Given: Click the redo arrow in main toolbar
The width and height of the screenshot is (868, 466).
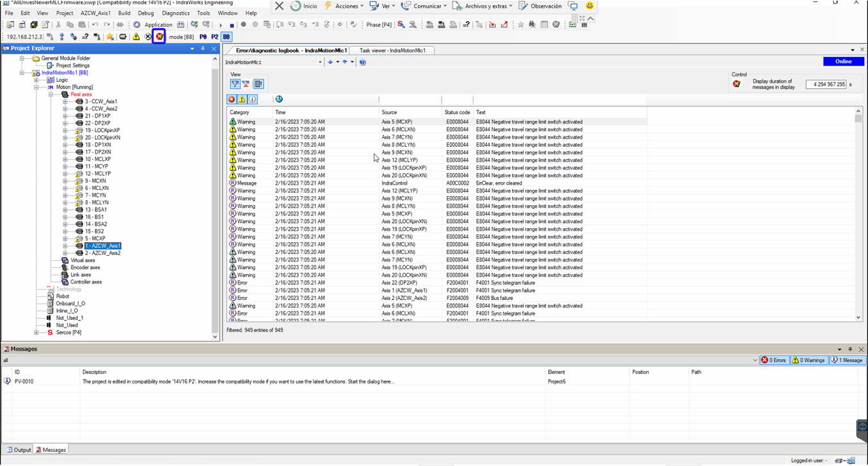Looking at the screenshot, I should point(106,25).
